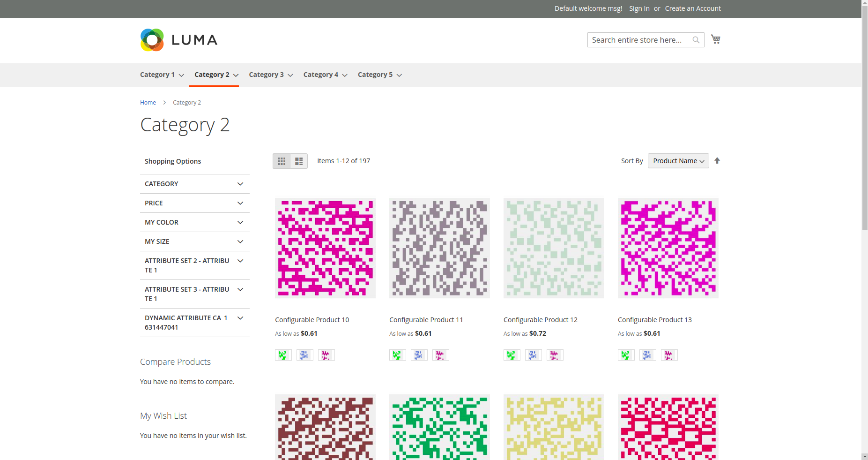Image resolution: width=868 pixels, height=460 pixels.
Task: Select magenta swatch for Configurable Product 12
Action: point(555,355)
